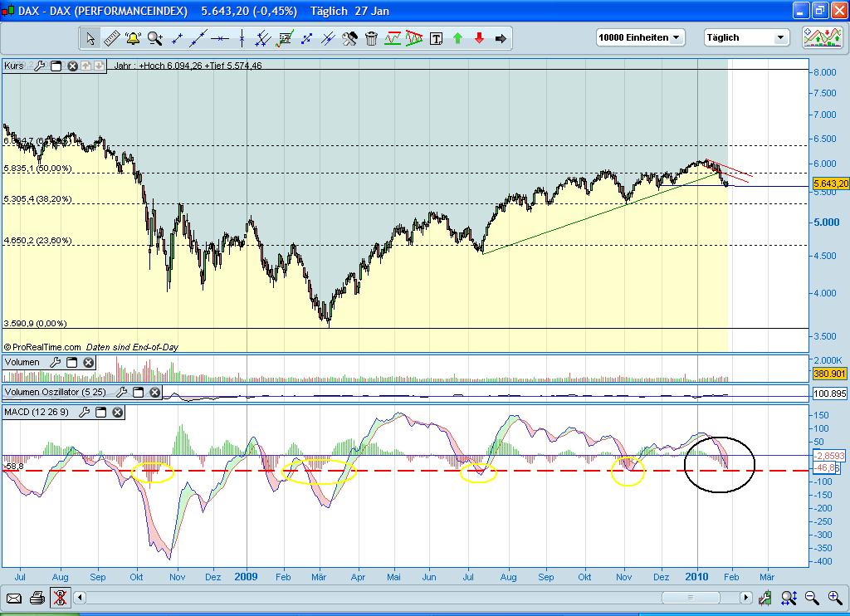Viewport: 850px width, 616px height.
Task: Click the trash icon to delete drawings
Action: [372, 37]
